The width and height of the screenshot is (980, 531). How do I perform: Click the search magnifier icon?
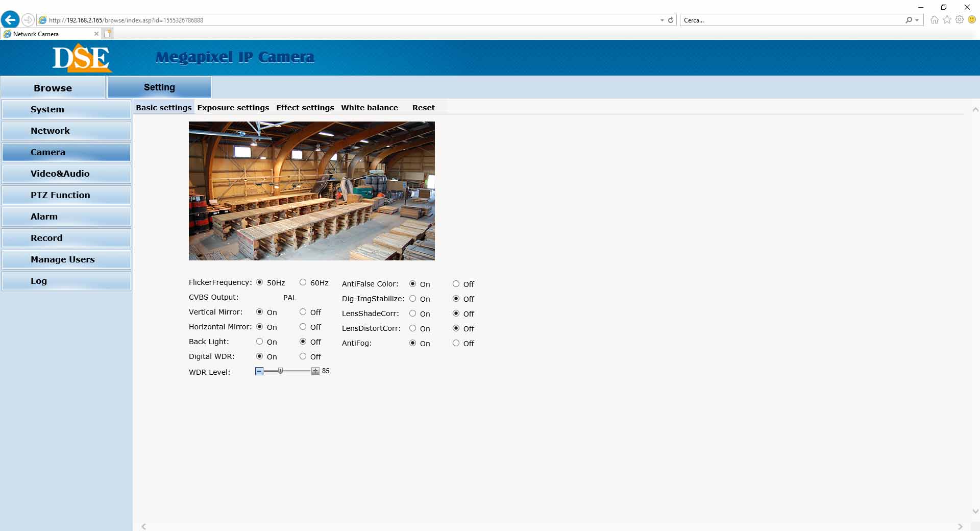909,20
